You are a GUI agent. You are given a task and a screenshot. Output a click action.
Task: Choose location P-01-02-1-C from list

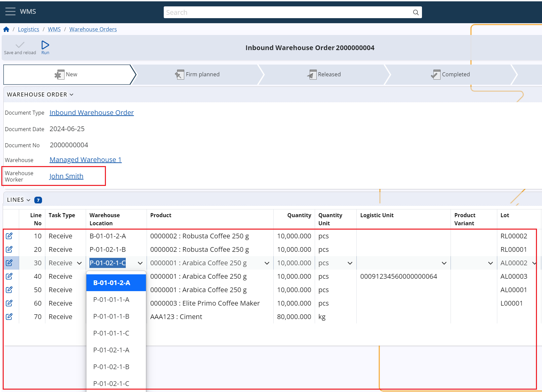point(116,384)
